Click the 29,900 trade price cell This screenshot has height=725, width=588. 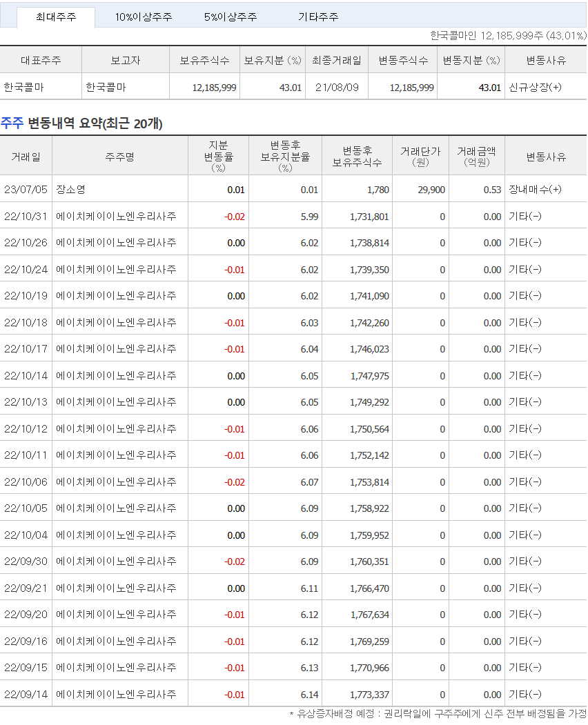[x=420, y=190]
